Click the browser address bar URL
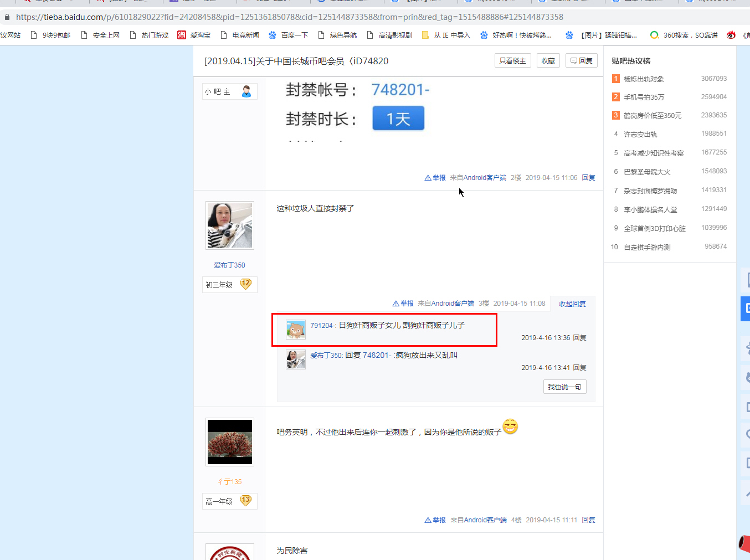This screenshot has height=560, width=750. pos(289,17)
